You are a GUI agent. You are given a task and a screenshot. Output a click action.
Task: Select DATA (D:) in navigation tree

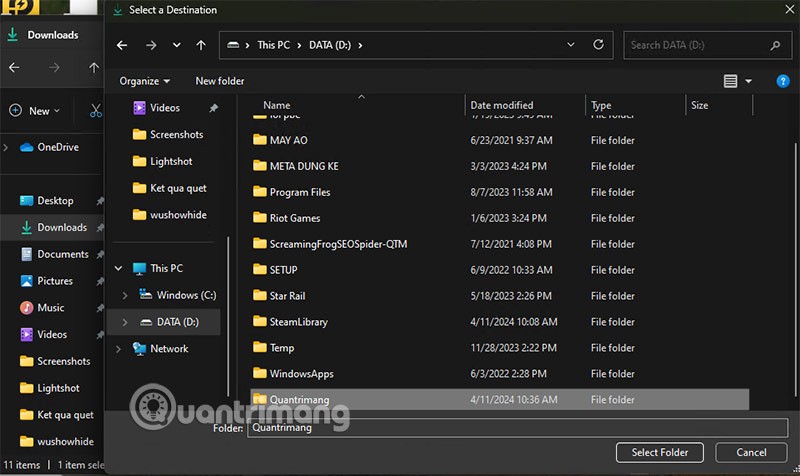click(177, 322)
